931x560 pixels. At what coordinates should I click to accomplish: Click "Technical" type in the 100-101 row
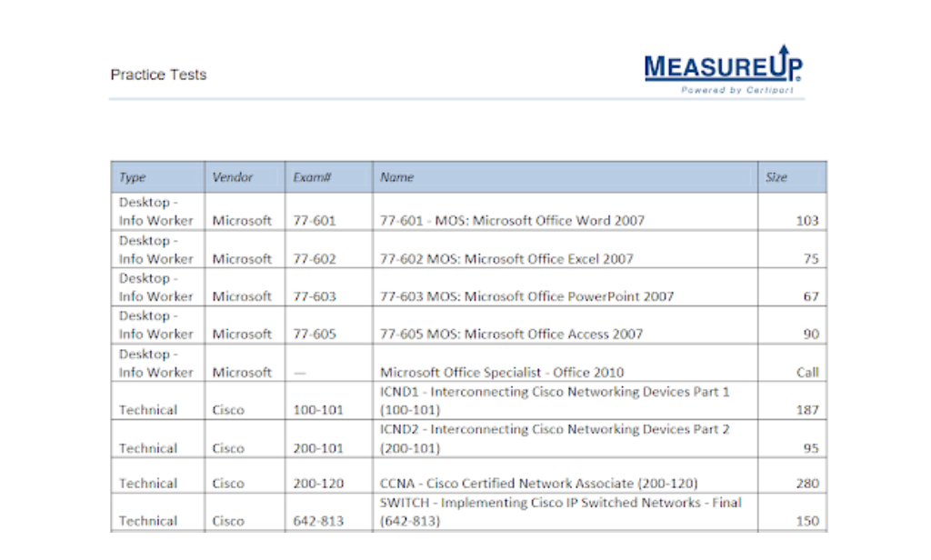148,410
